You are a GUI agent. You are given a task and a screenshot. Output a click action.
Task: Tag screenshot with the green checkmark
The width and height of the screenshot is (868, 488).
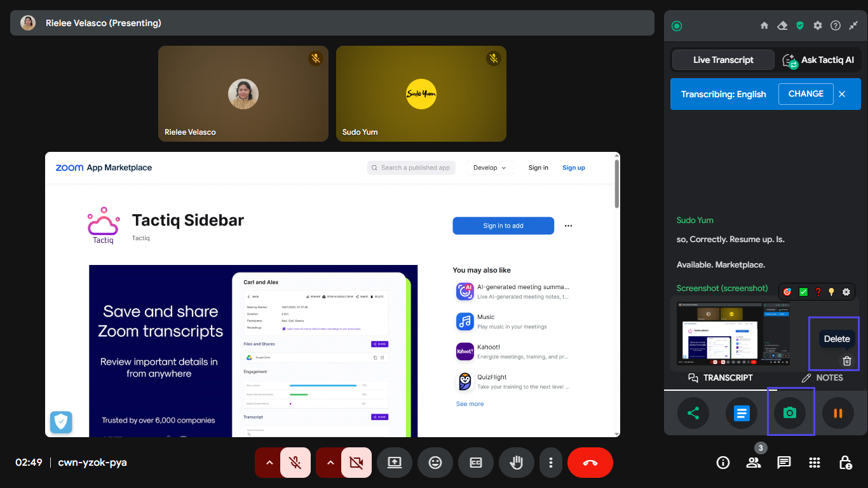(x=804, y=292)
